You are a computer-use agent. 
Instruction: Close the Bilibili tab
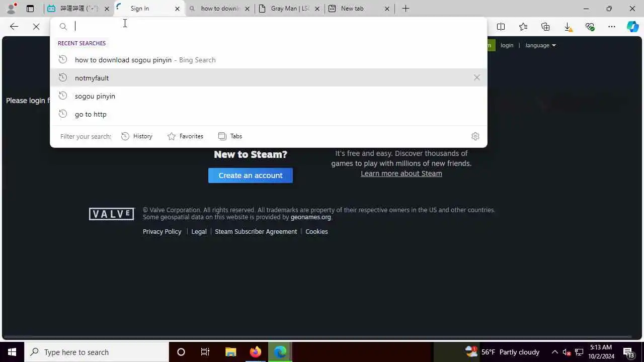click(x=107, y=9)
